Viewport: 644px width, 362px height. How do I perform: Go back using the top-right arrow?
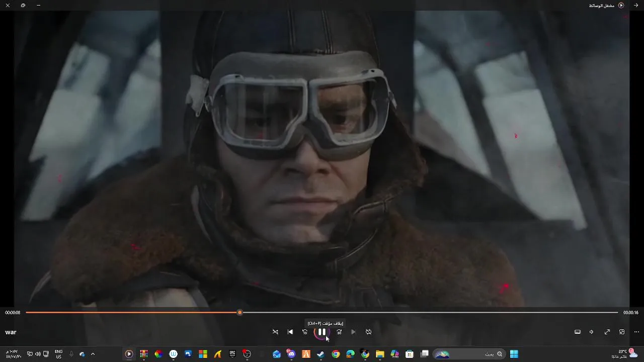[636, 5]
